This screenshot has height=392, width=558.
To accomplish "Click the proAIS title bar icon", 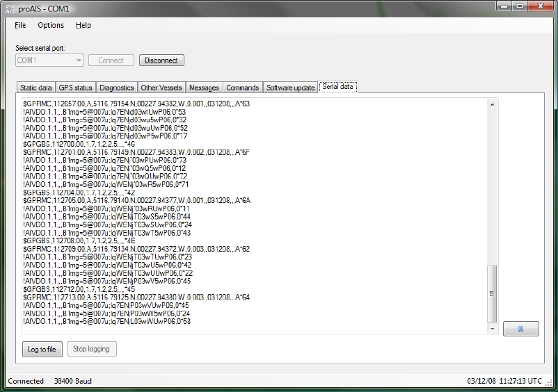I will [x=10, y=9].
